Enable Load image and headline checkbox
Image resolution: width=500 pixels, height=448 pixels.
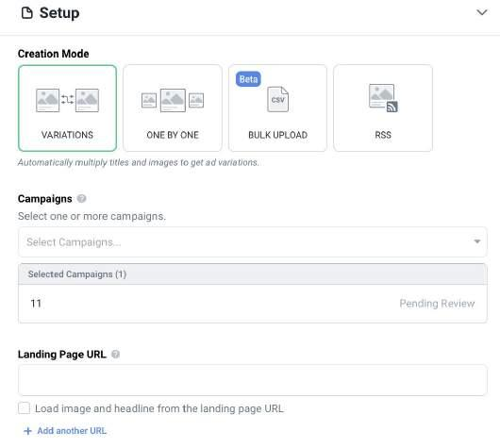(x=25, y=408)
